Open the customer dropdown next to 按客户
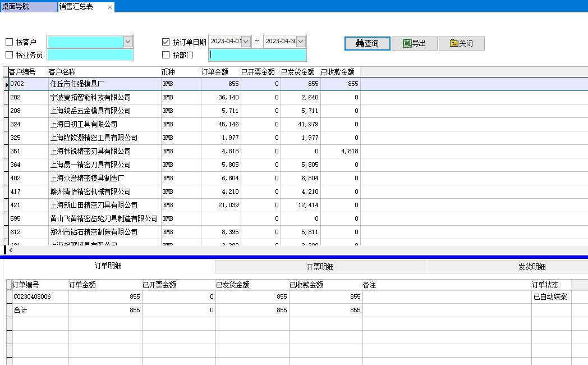Screen dimensions: 588x365 coord(128,41)
